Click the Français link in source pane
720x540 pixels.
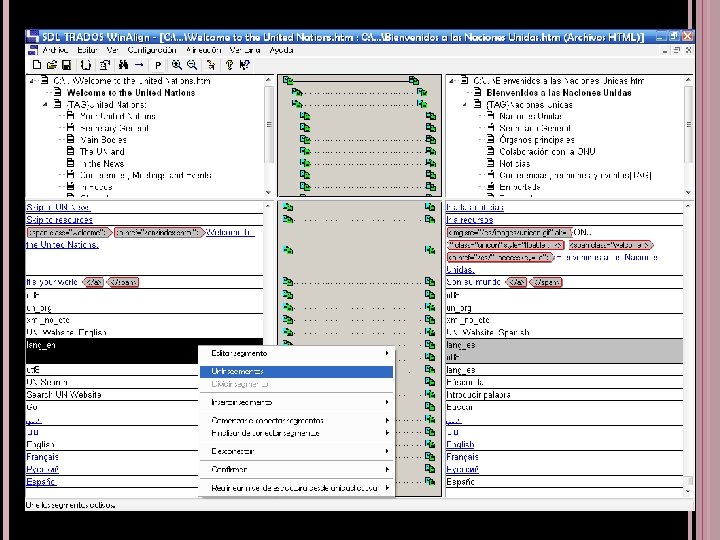(42, 456)
